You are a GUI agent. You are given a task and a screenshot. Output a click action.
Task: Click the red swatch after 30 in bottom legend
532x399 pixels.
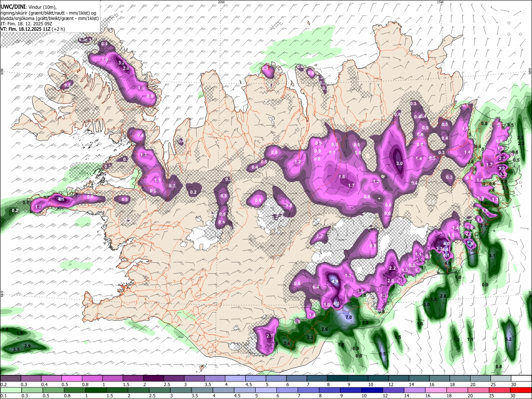coord(521,390)
